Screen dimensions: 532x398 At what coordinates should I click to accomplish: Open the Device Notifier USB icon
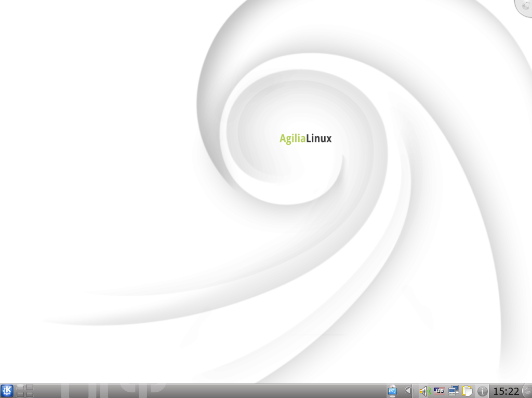pos(392,391)
